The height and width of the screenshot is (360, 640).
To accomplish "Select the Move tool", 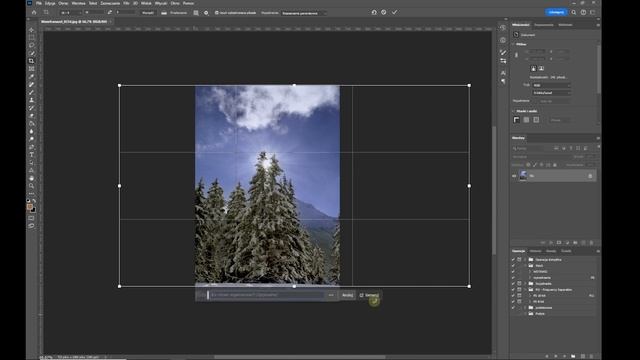I will 31,30.
